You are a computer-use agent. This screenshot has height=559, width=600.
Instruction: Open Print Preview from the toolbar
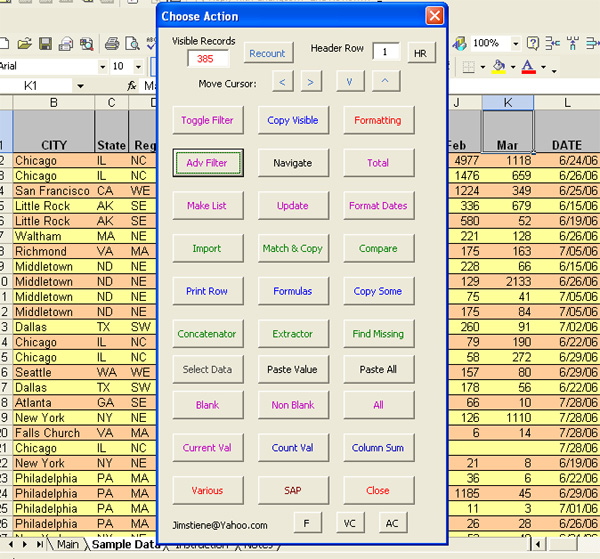point(132,44)
